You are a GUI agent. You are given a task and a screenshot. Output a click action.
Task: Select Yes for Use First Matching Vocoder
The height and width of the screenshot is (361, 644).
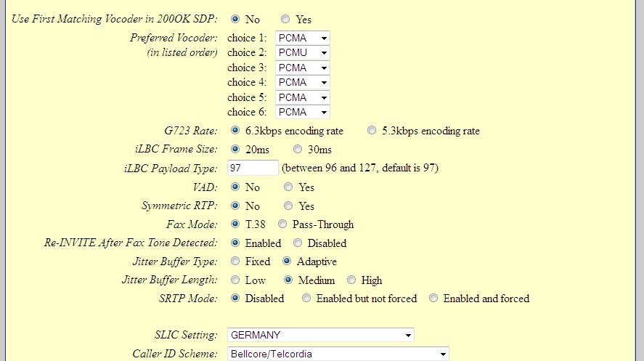[285, 19]
